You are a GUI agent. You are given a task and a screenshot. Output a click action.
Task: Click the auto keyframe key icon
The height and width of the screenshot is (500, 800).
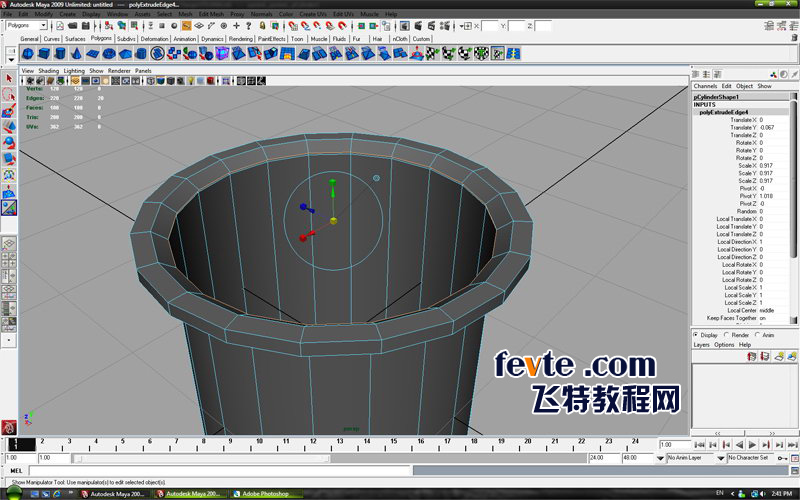pyautogui.click(x=782, y=458)
